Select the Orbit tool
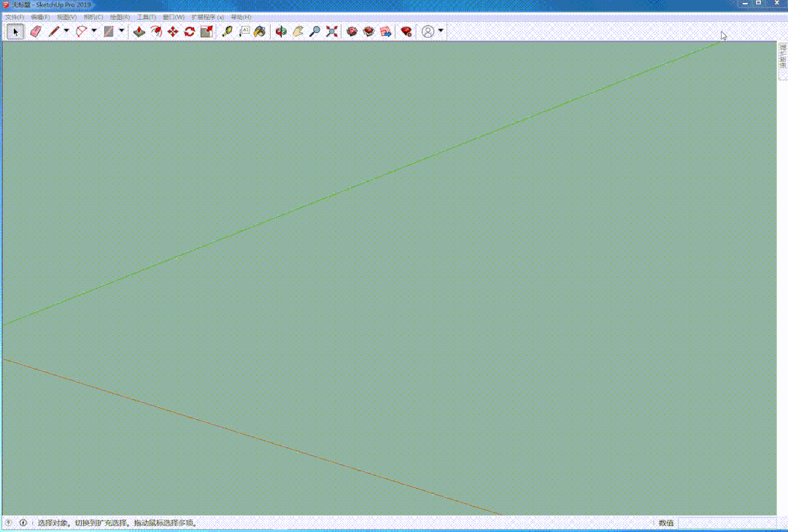788x532 pixels. 281,31
